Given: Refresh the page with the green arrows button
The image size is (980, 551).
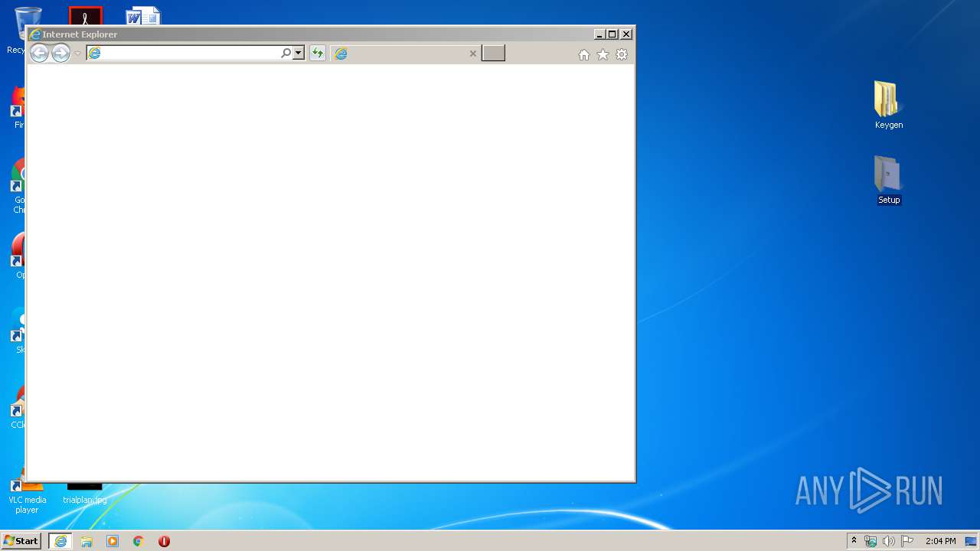Looking at the screenshot, I should [317, 53].
